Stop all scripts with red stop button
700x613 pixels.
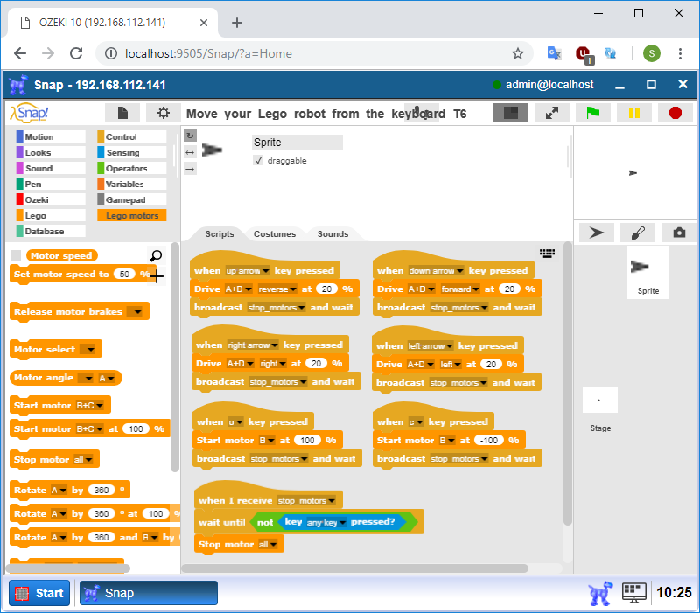[x=675, y=113]
